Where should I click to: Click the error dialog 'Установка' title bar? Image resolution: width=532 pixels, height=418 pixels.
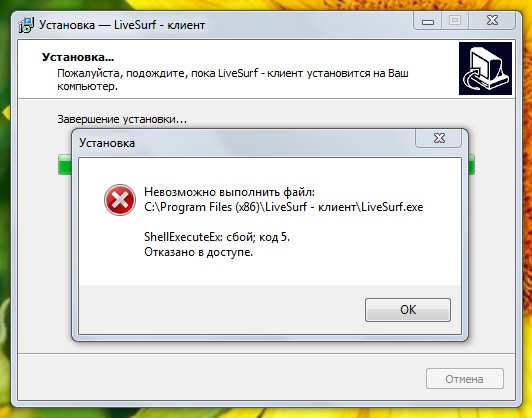tap(107, 143)
